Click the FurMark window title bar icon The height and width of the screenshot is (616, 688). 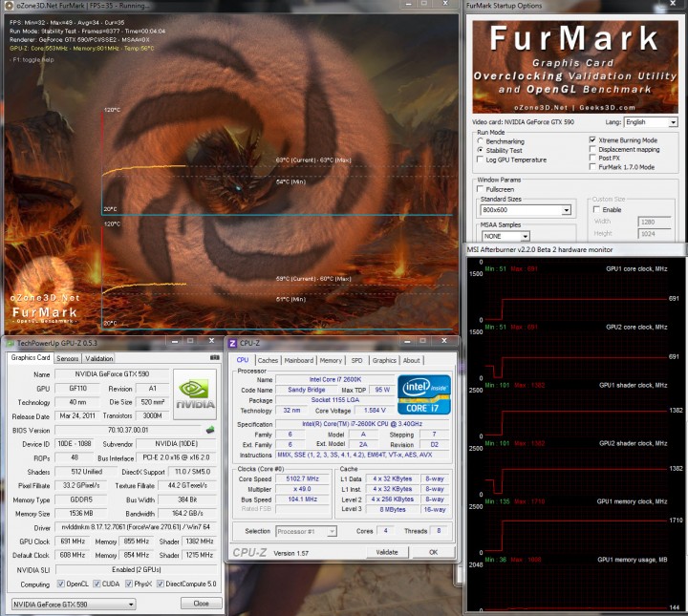click(10, 6)
